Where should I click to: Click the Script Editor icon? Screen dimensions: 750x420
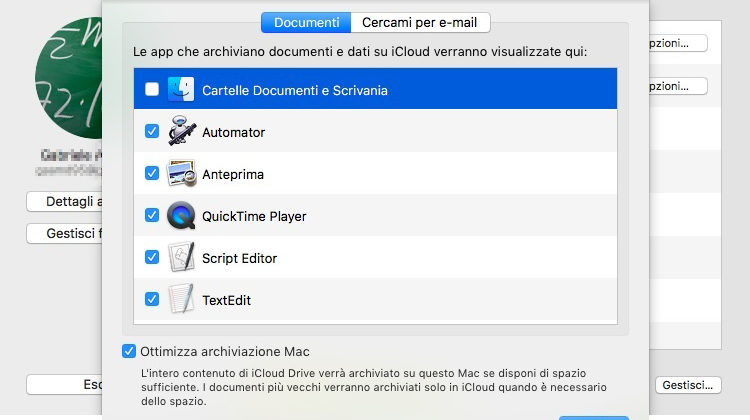[x=181, y=257]
